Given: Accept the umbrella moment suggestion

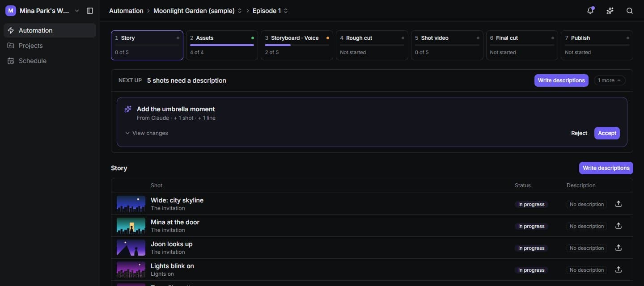Looking at the screenshot, I should 607,133.
